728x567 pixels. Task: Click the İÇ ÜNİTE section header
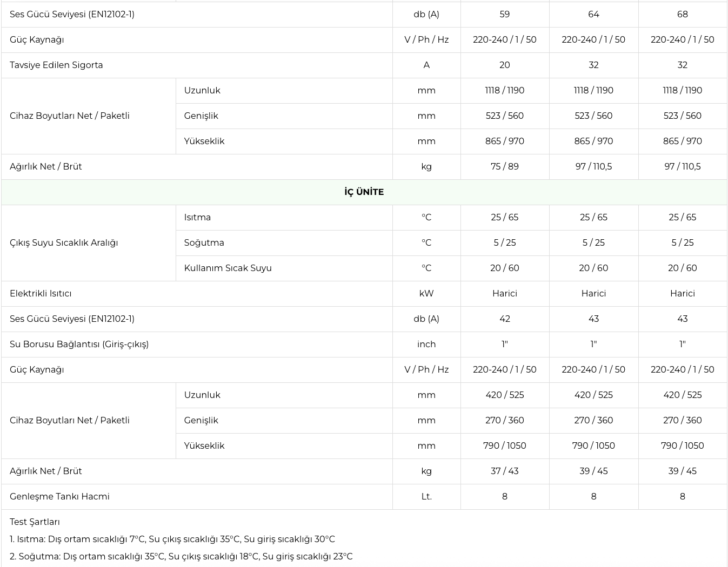364,192
